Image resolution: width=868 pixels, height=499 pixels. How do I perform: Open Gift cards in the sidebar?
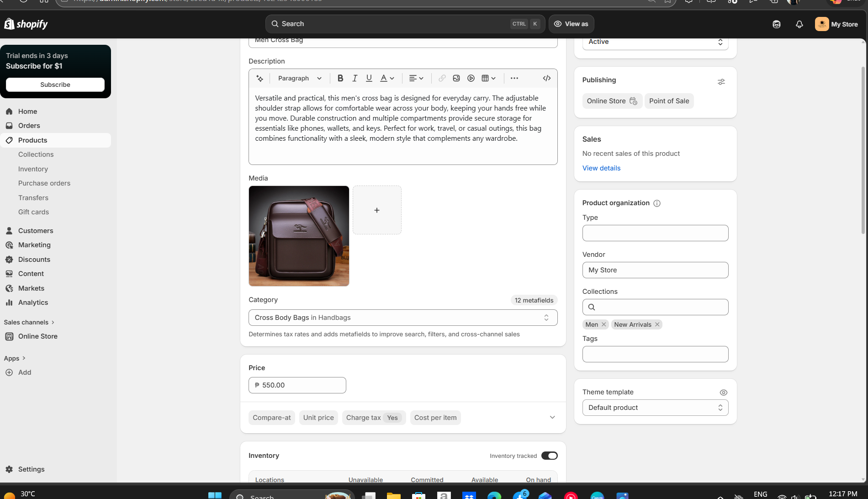33,212
